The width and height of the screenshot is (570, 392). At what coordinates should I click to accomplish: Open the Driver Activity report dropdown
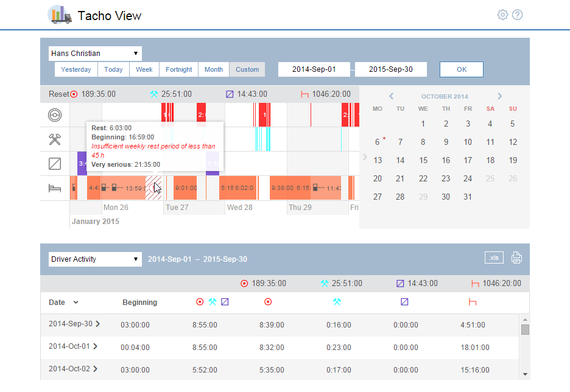click(95, 259)
